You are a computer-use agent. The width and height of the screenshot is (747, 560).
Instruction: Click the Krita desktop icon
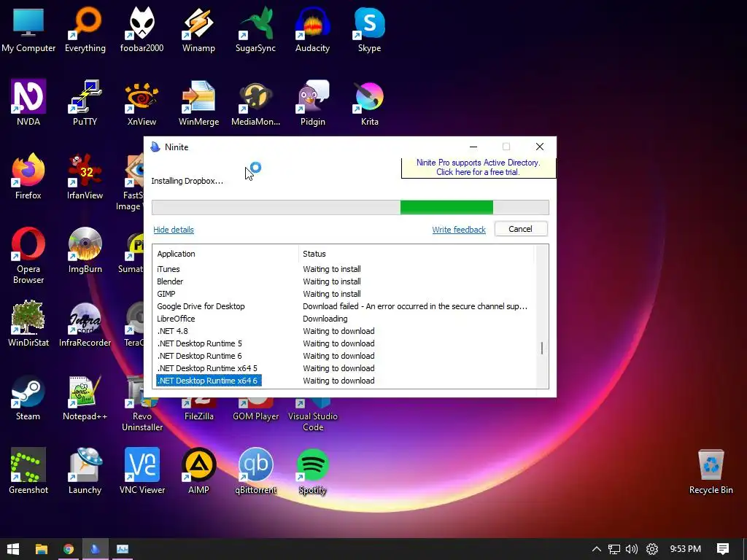(369, 103)
